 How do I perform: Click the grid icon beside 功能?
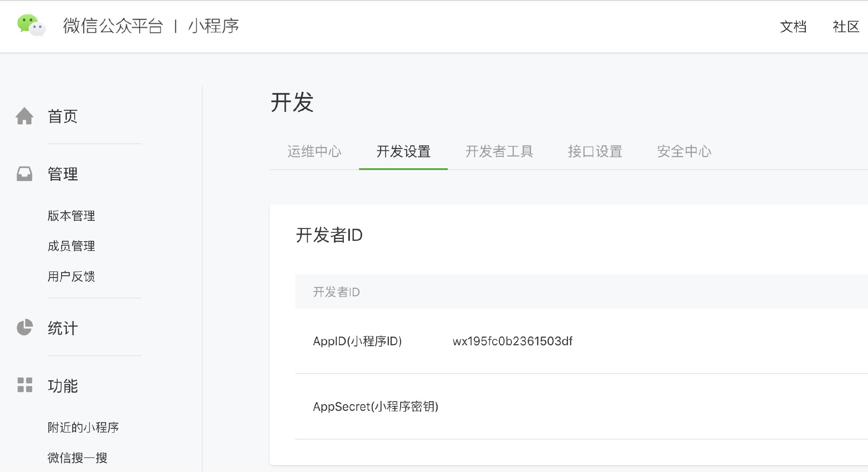(x=24, y=385)
